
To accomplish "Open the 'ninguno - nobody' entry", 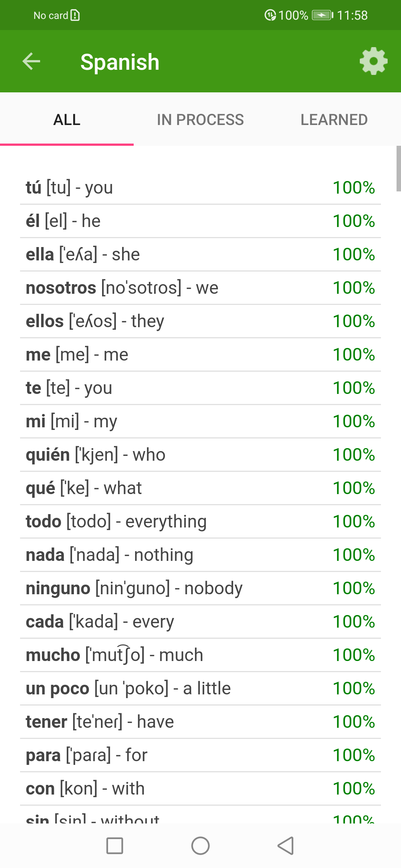I will click(200, 588).
